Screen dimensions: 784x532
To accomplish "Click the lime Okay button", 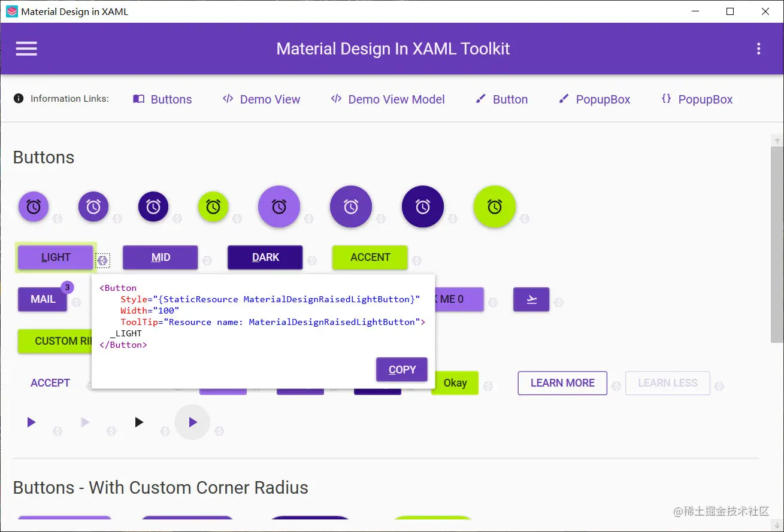I will point(455,383).
